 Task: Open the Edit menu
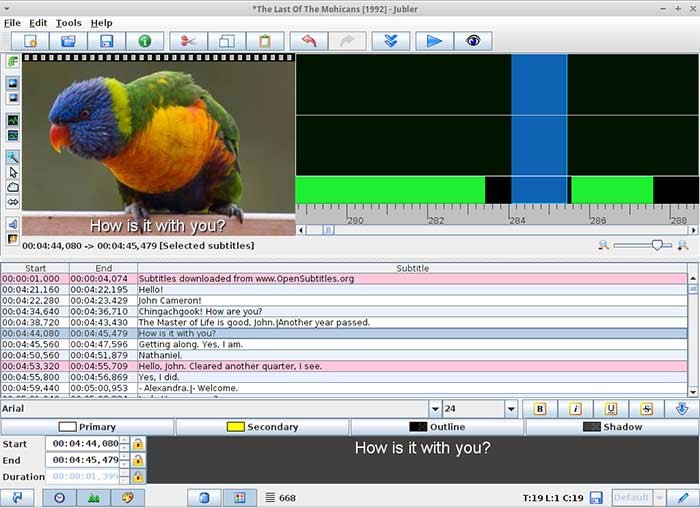(x=38, y=22)
